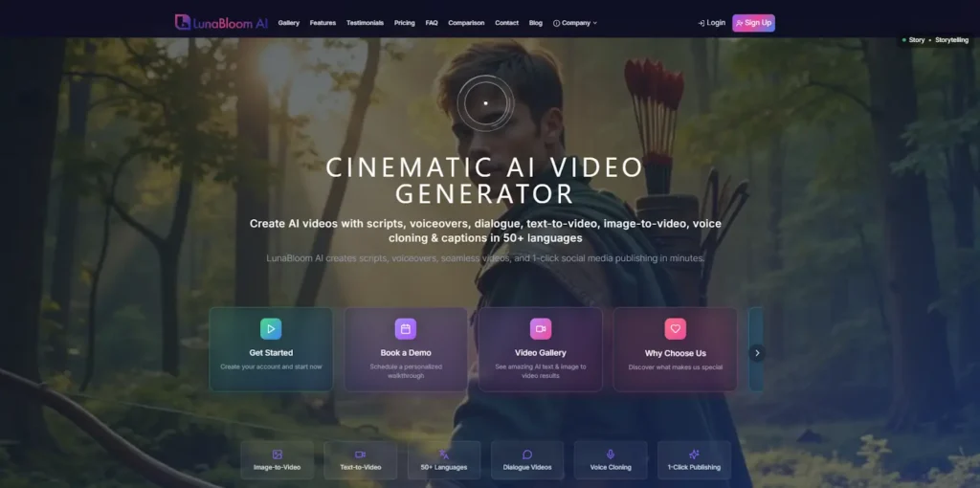The image size is (980, 488).
Task: Select the Book a Demo card title
Action: [x=406, y=352]
